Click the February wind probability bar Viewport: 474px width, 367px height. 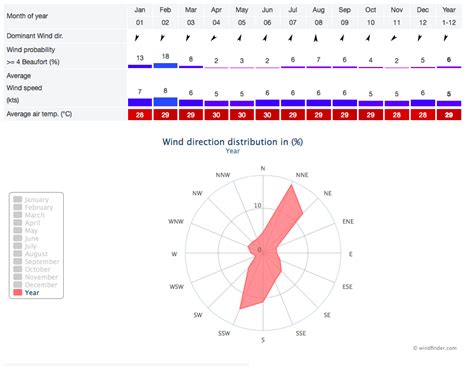coord(165,65)
